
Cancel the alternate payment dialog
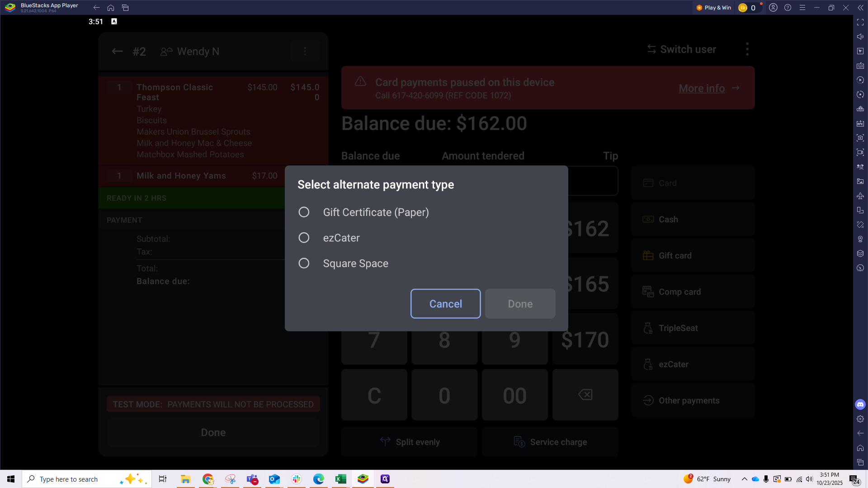445,304
